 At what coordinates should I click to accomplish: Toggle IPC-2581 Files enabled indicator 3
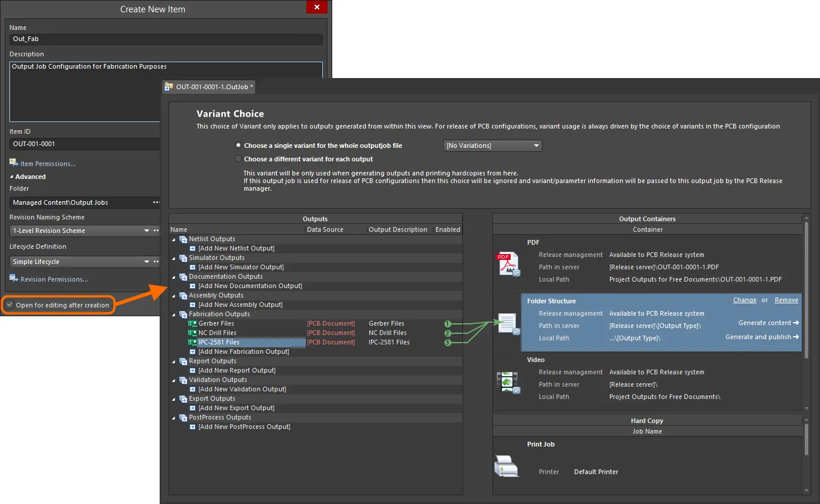pos(447,343)
